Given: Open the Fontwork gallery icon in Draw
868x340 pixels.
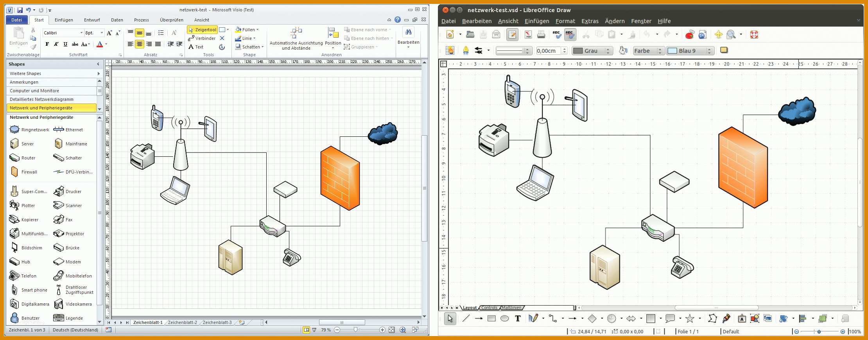Looking at the screenshot, I should pos(742,319).
